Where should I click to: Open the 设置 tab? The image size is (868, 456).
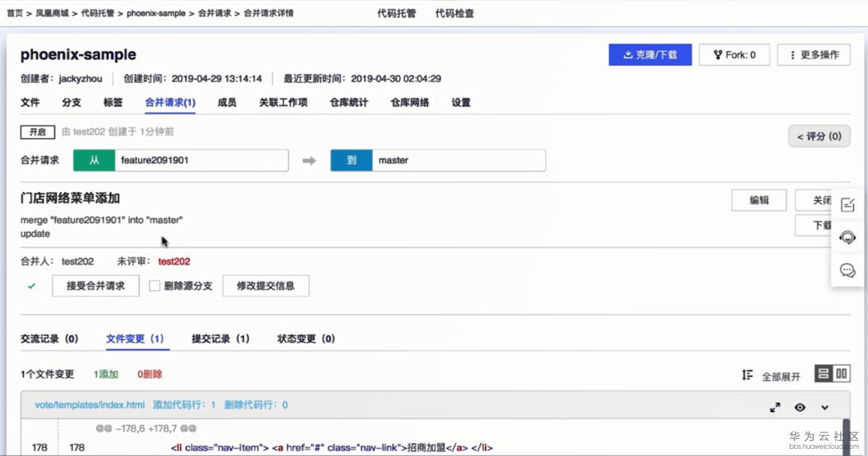point(461,102)
